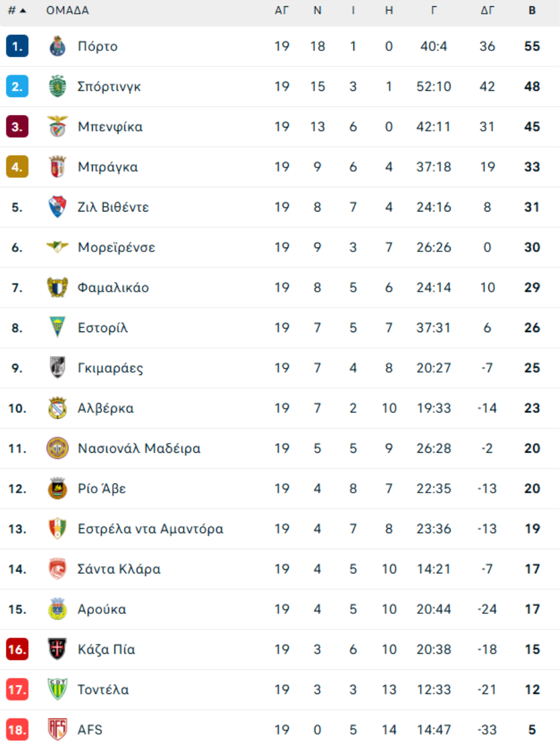Click the Φαμαλικάο crest icon

[x=57, y=287]
